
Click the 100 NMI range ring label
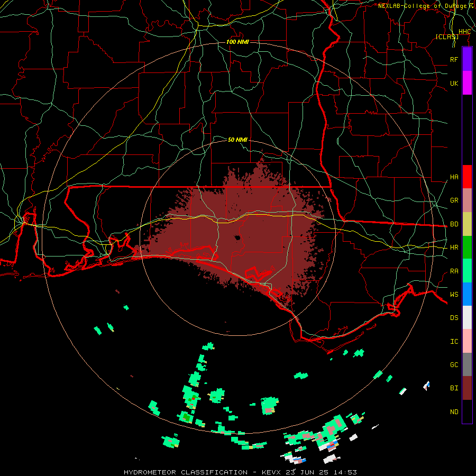(x=237, y=42)
